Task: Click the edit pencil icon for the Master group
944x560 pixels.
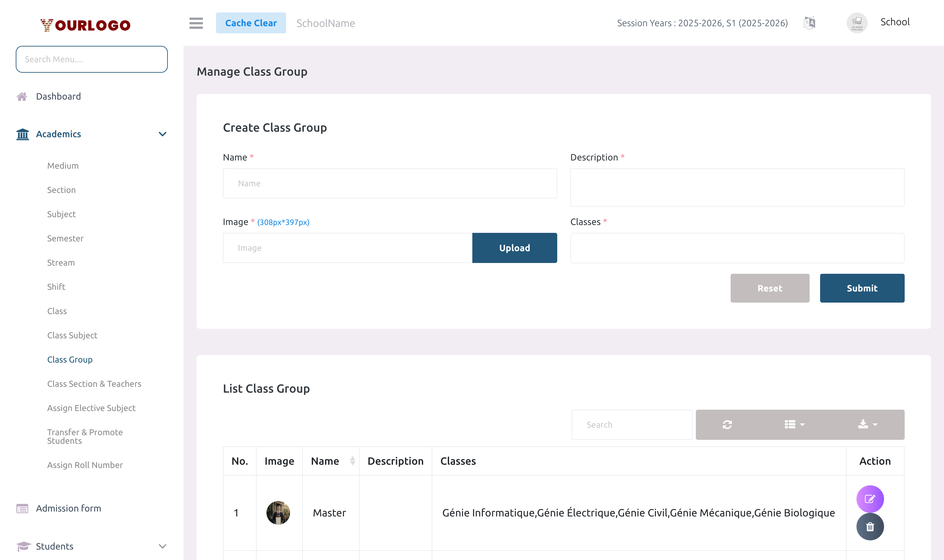Action: (870, 499)
